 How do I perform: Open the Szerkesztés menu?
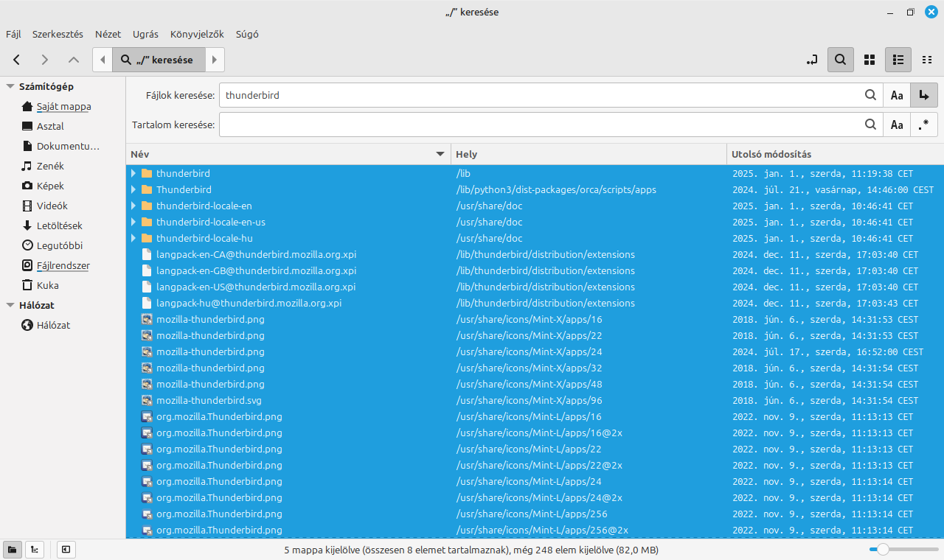point(58,34)
